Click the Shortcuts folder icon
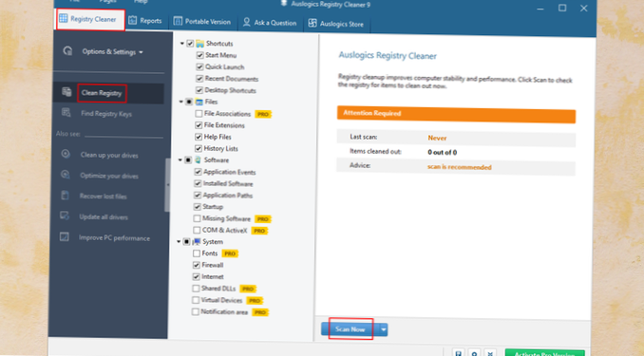 click(200, 43)
